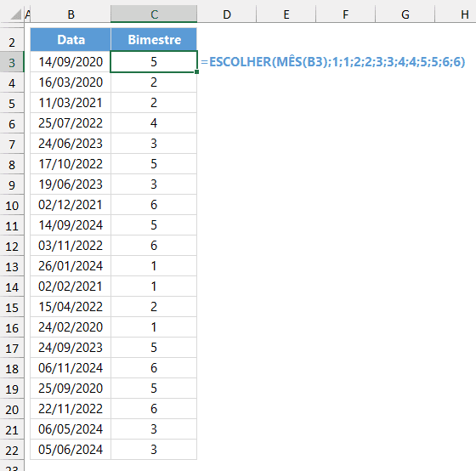Select column F header
The image size is (476, 471).
[346, 14]
